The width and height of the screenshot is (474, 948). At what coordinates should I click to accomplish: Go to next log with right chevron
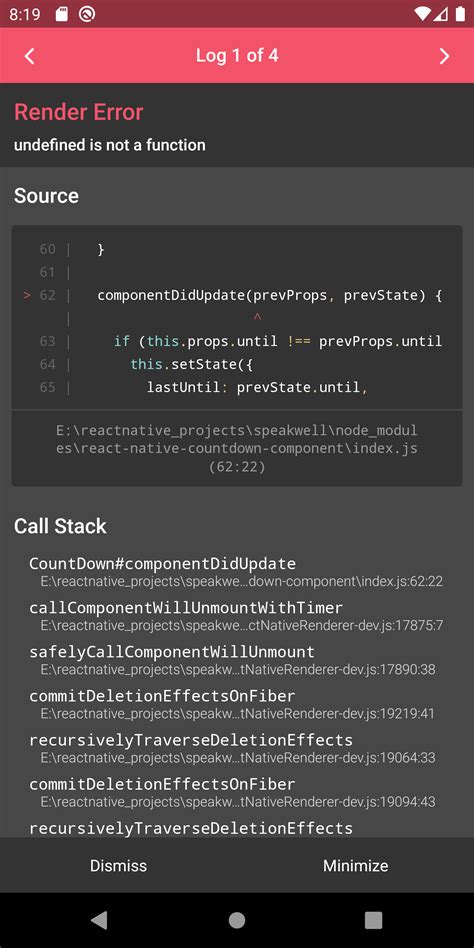coord(444,56)
